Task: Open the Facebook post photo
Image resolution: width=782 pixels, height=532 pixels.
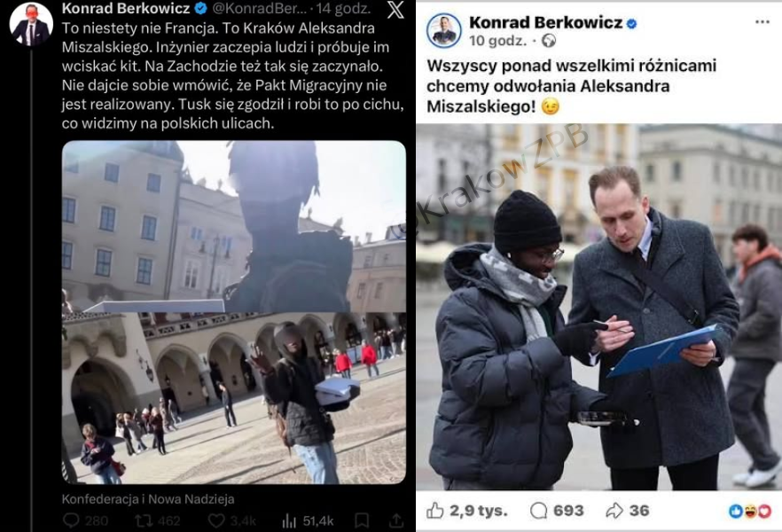Action: [599, 307]
